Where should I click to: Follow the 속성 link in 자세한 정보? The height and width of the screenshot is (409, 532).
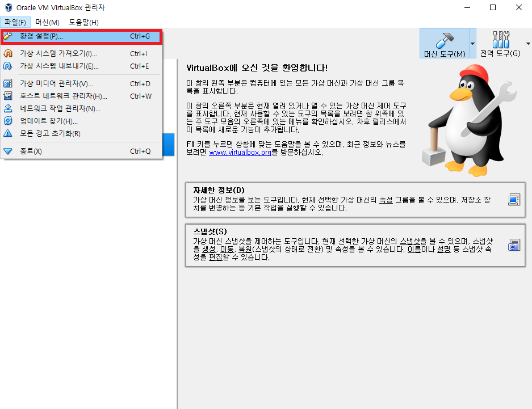coord(386,200)
